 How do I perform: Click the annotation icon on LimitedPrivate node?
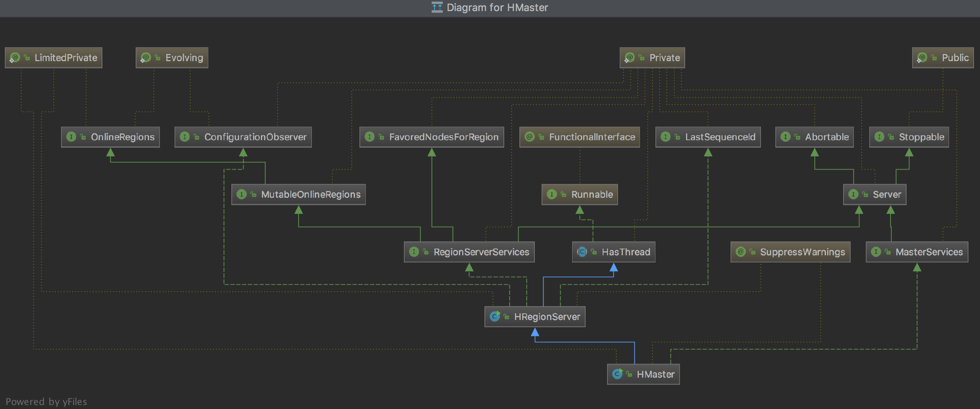coord(15,58)
